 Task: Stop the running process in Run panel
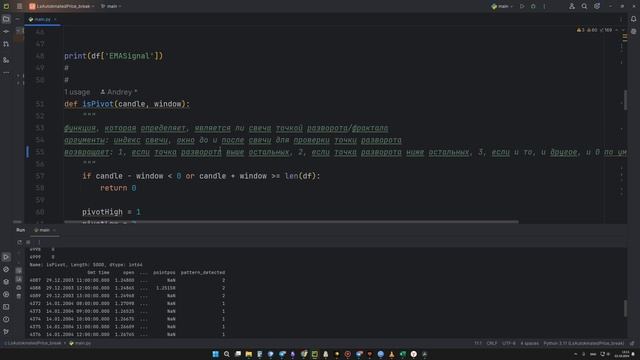coord(28,242)
